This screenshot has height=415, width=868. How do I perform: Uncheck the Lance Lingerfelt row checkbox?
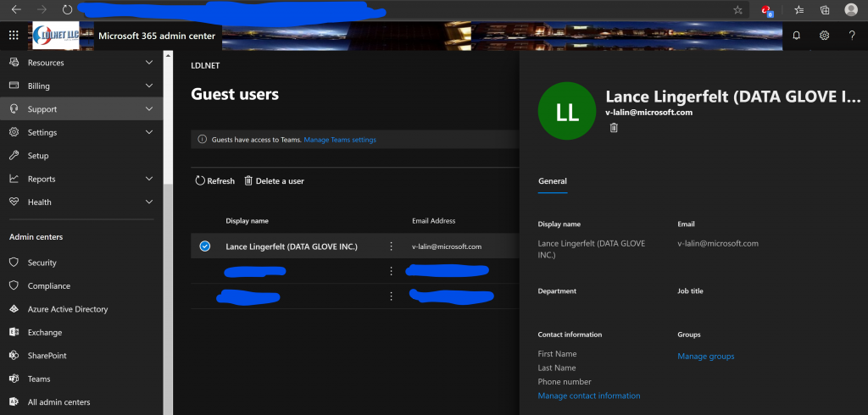click(205, 246)
